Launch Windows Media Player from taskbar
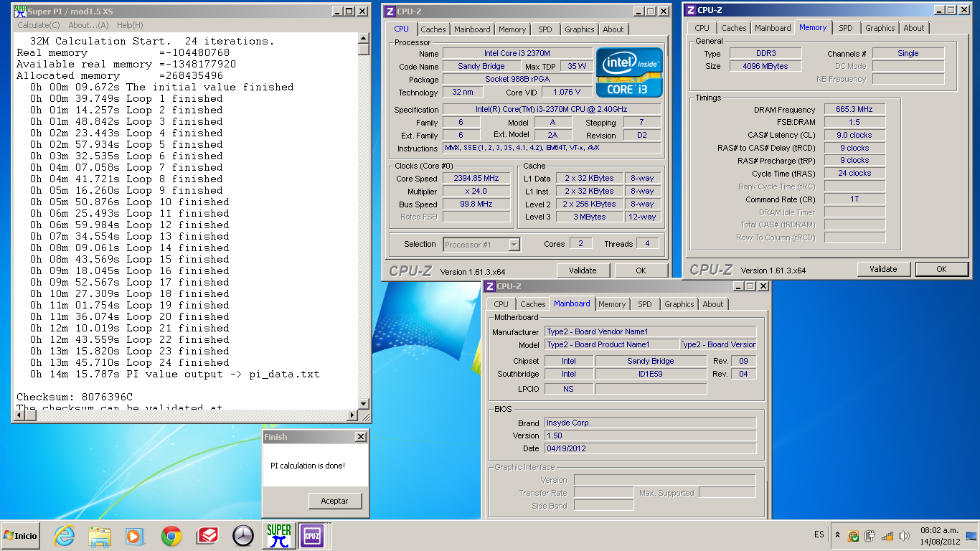This screenshot has height=551, width=980. coord(134,535)
